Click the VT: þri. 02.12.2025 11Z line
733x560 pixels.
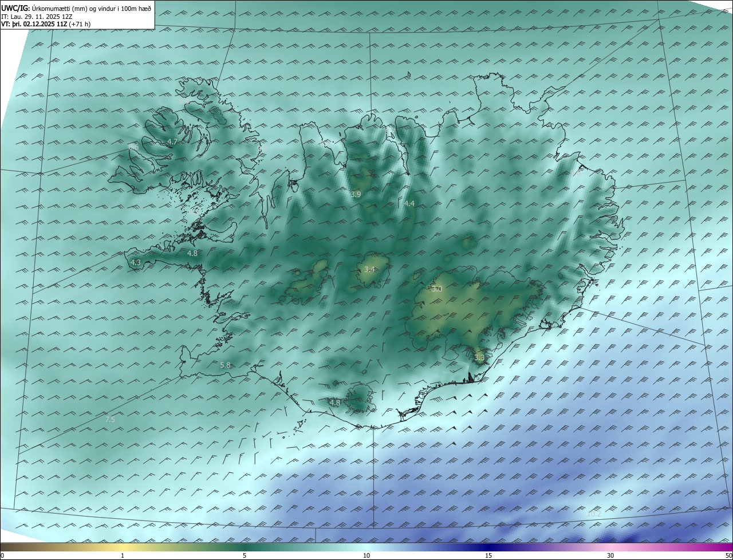[46, 24]
